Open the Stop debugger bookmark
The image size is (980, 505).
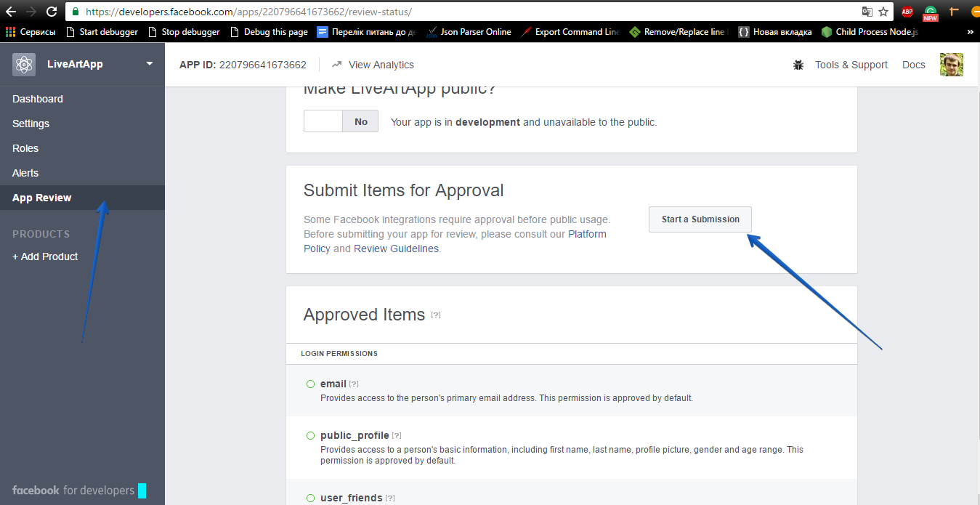(184, 32)
